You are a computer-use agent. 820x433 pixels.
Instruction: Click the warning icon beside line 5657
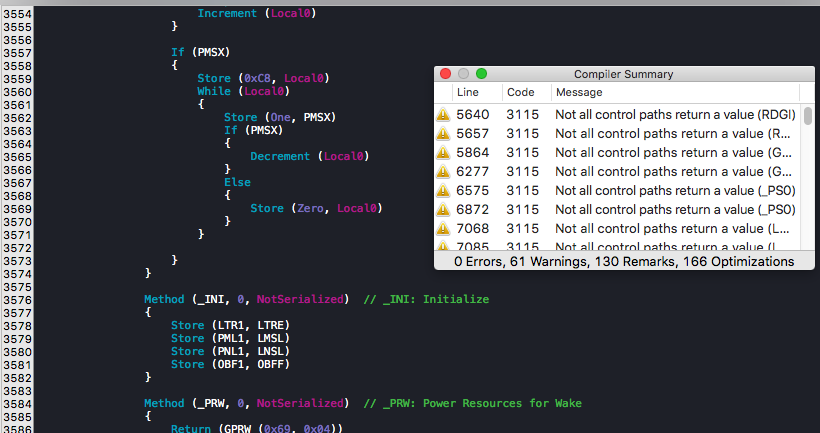click(x=443, y=134)
